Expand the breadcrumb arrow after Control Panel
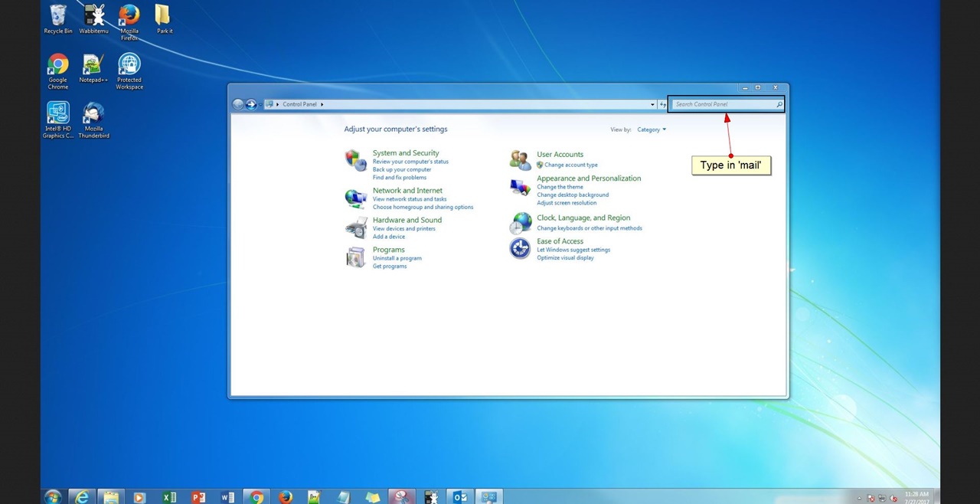This screenshot has height=504, width=980. point(322,104)
